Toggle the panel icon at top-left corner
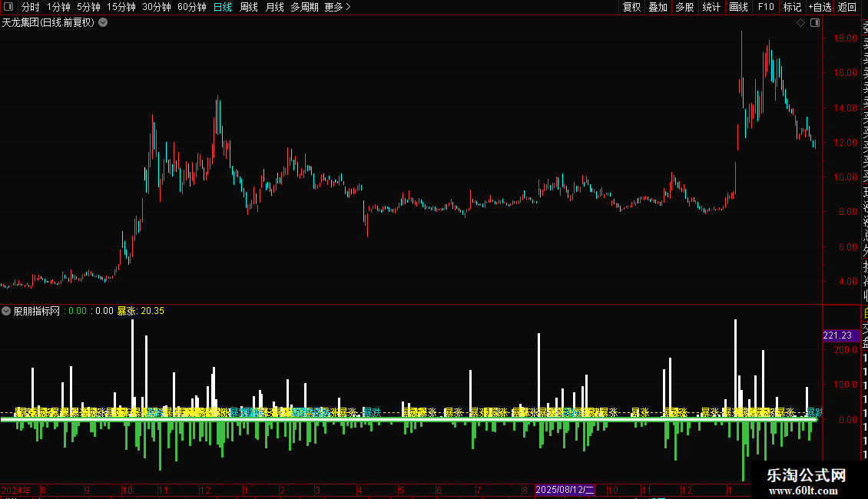Screen dimensions: 868x499 tap(8, 7)
